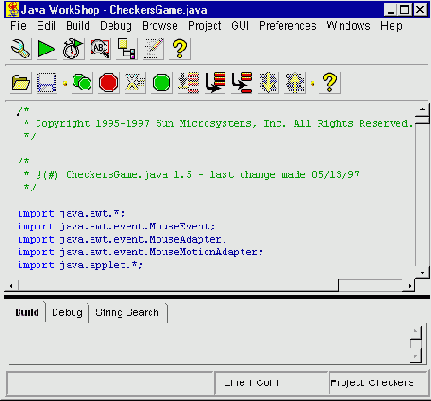Click the copyright comment line in editor

(x=219, y=124)
